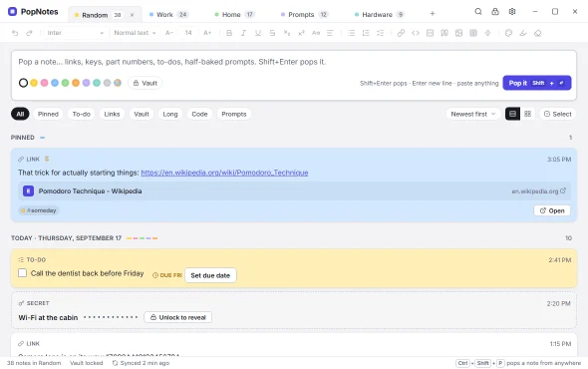
Task: Switch to the Work tab
Action: point(168,15)
